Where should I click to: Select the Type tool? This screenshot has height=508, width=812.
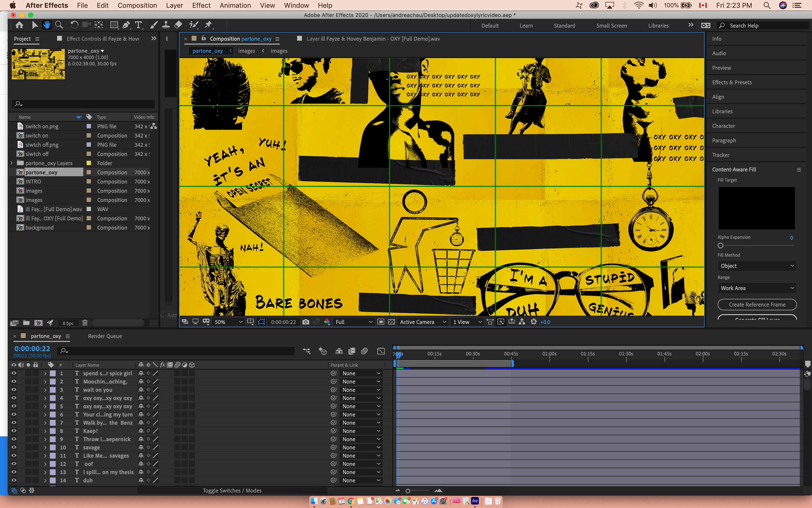point(138,25)
